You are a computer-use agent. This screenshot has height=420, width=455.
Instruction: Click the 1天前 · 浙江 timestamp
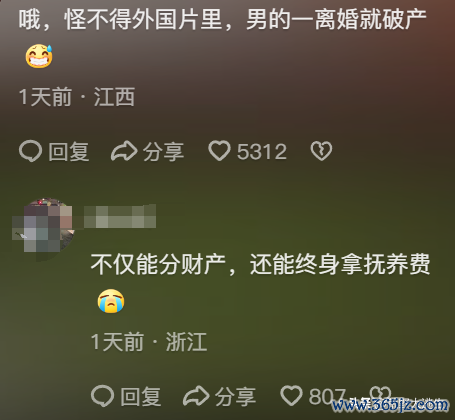[x=149, y=342]
